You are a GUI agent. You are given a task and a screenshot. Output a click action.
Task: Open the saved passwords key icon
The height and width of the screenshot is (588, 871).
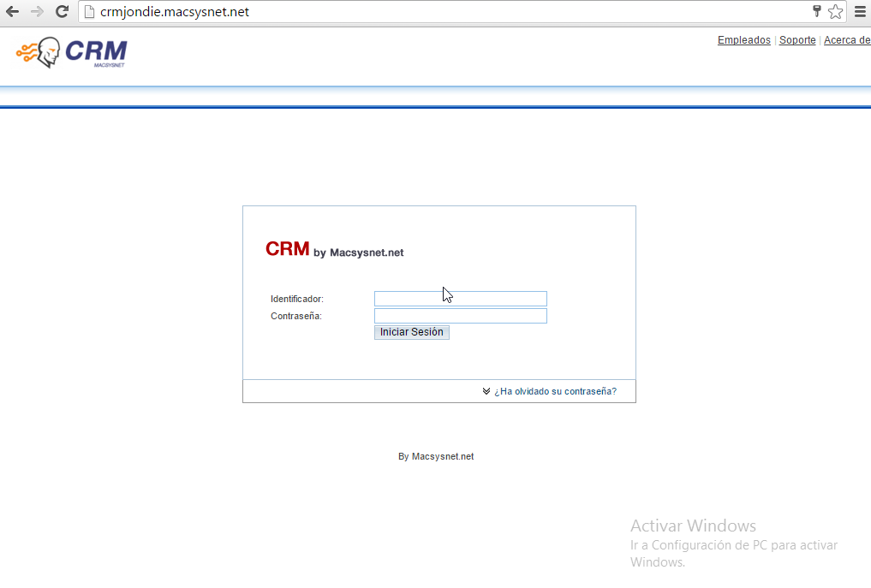(817, 12)
